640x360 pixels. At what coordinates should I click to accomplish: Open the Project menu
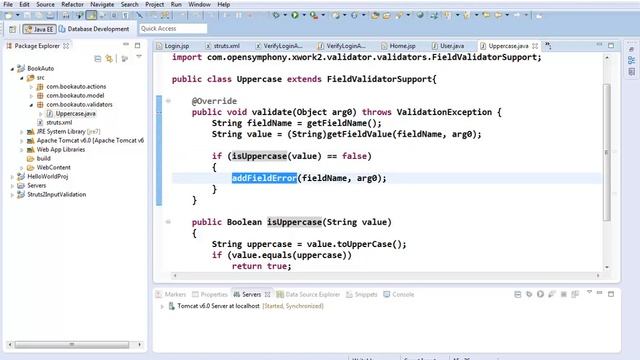pos(154,4)
